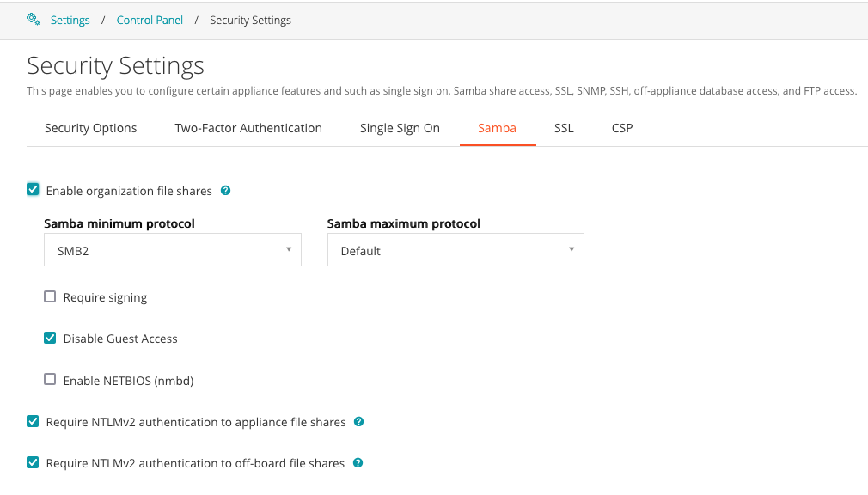
Task: Uncheck Enable organization file shares
Action: 33,190
